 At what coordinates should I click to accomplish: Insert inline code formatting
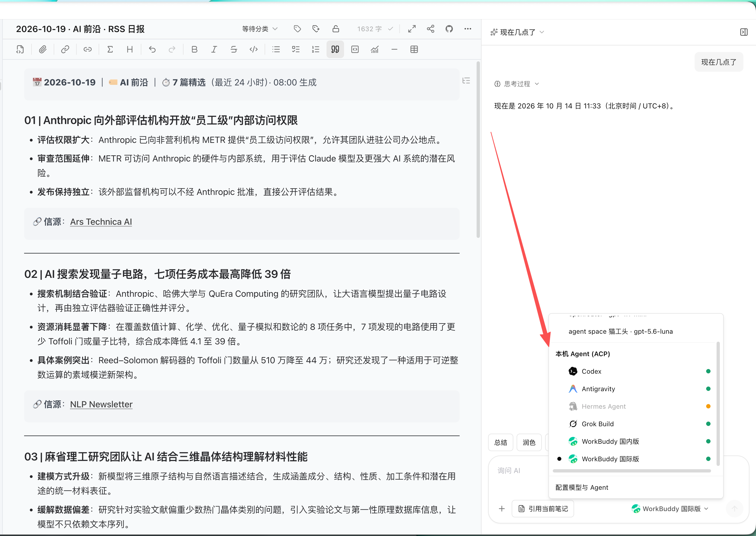coord(254,50)
